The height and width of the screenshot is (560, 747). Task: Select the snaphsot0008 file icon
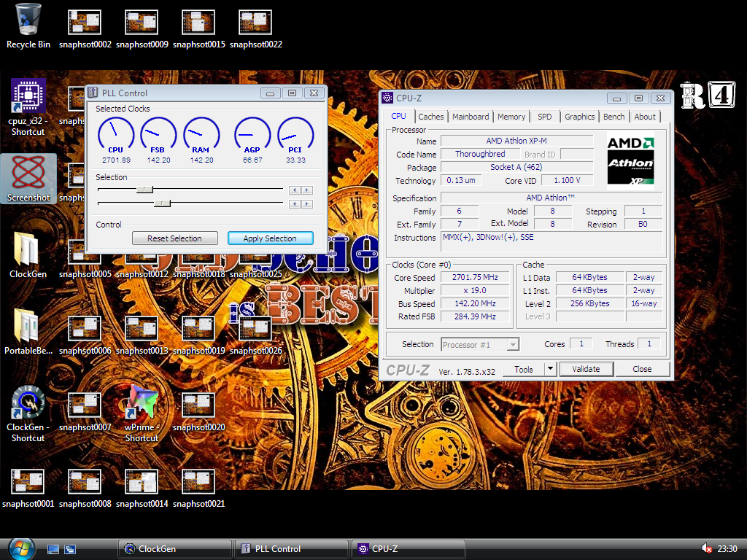85,488
